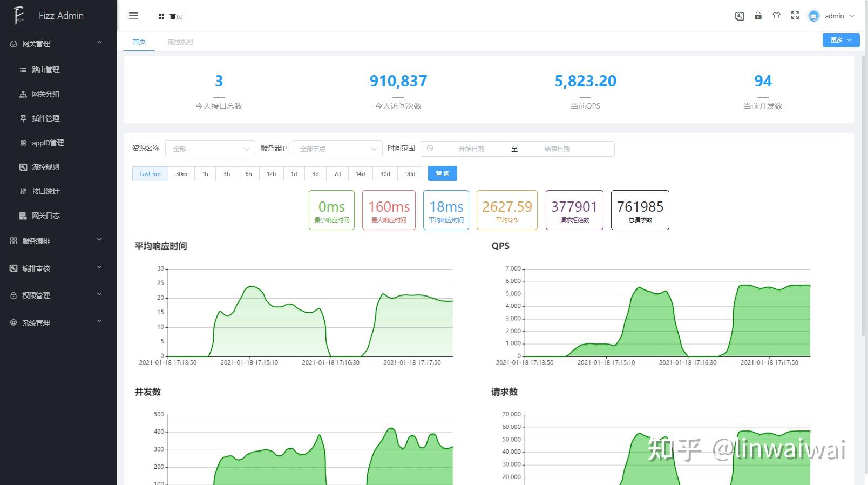
Task: Expand the 系统管理 menu group
Action: (58, 323)
